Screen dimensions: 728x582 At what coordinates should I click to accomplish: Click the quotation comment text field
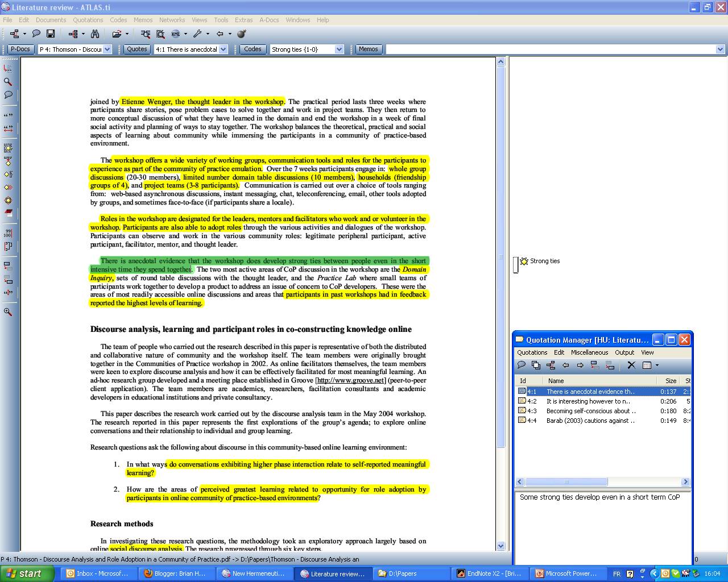tap(603, 527)
